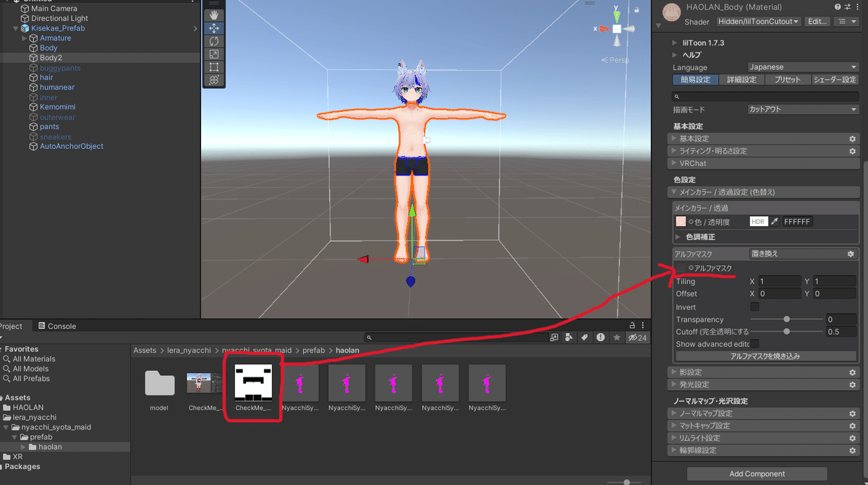Open gear menu for アルファマスク
The image size is (868, 485).
click(x=851, y=254)
